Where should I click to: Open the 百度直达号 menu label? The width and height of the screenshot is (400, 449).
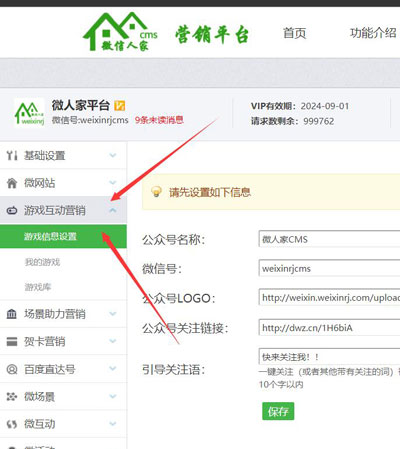pos(49,369)
